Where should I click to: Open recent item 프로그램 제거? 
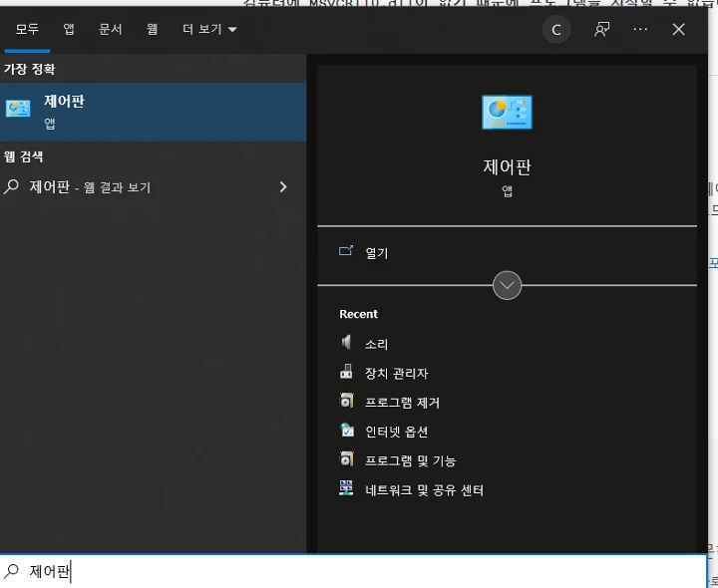(402, 403)
